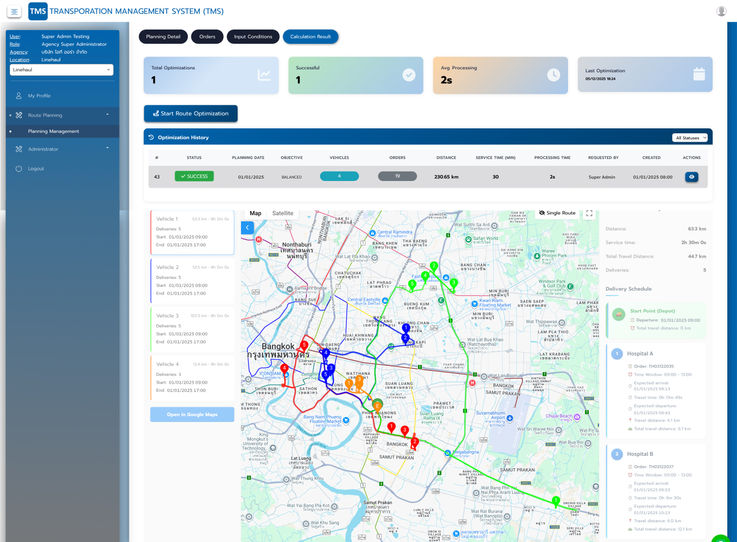Click the Bang Nam Phueng Floating Market marker
This screenshot has width=737, height=542.
click(x=346, y=420)
